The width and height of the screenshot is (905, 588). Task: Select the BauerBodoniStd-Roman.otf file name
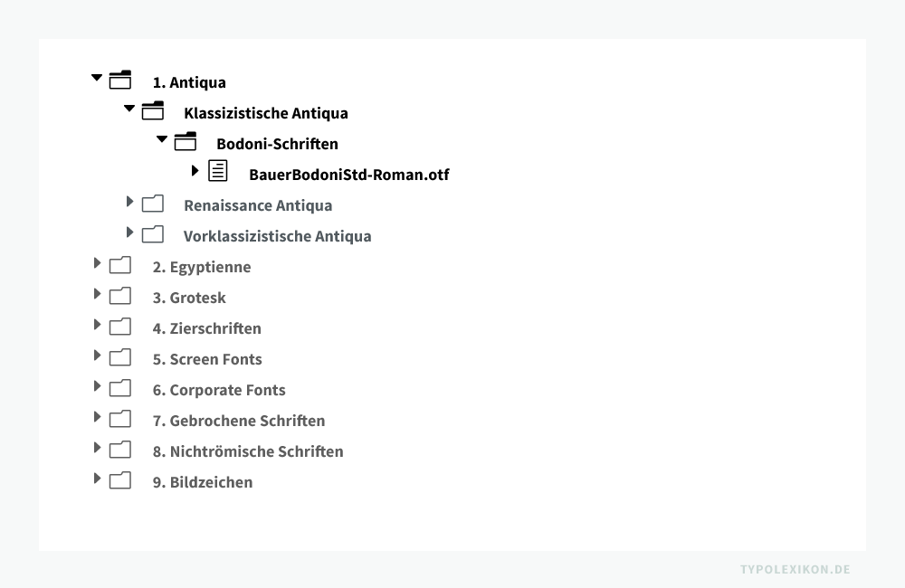[x=348, y=175]
